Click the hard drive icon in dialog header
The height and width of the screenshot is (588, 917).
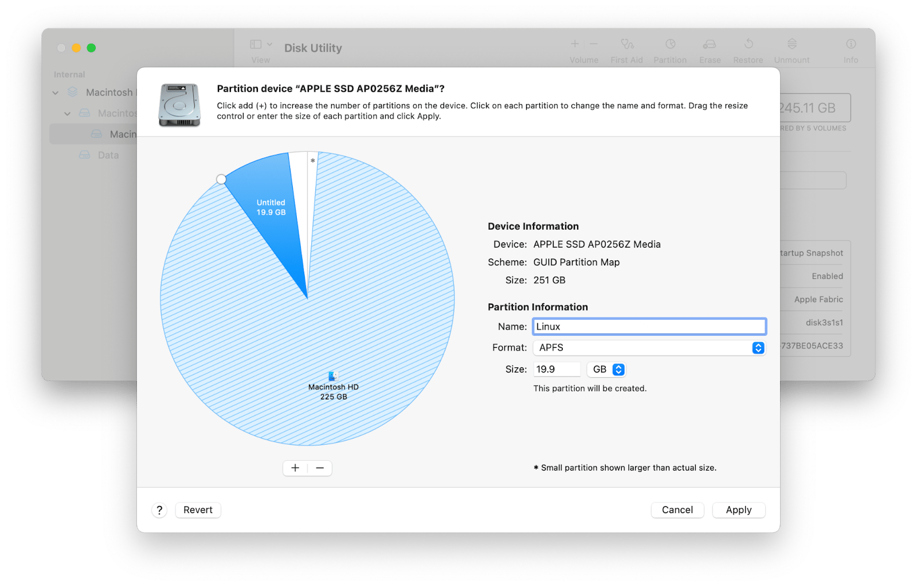point(179,105)
